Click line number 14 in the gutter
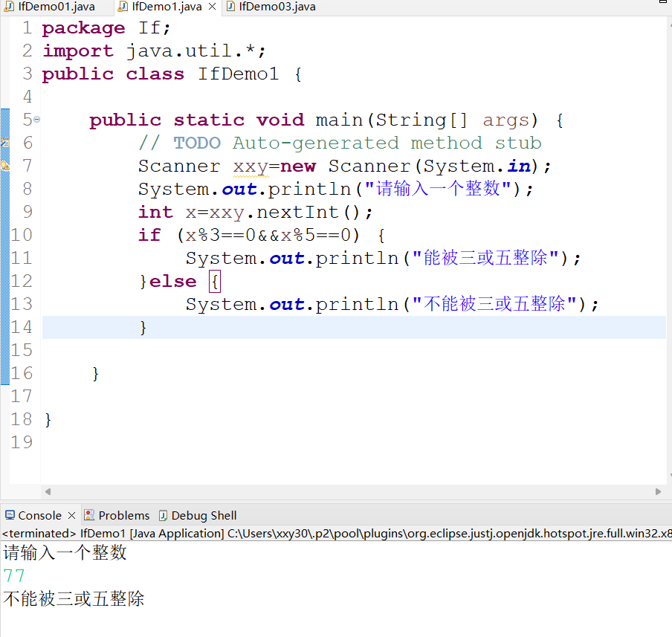This screenshot has width=672, height=637. pos(22,328)
